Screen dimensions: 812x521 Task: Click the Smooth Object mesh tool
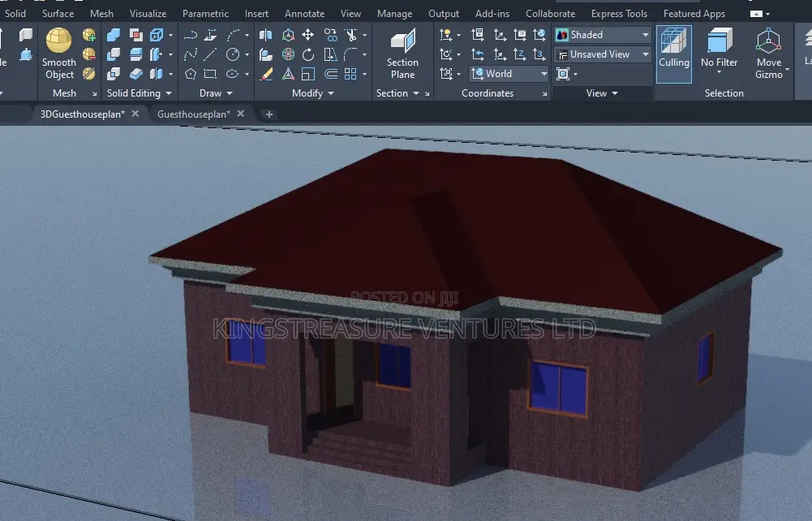coord(58,54)
